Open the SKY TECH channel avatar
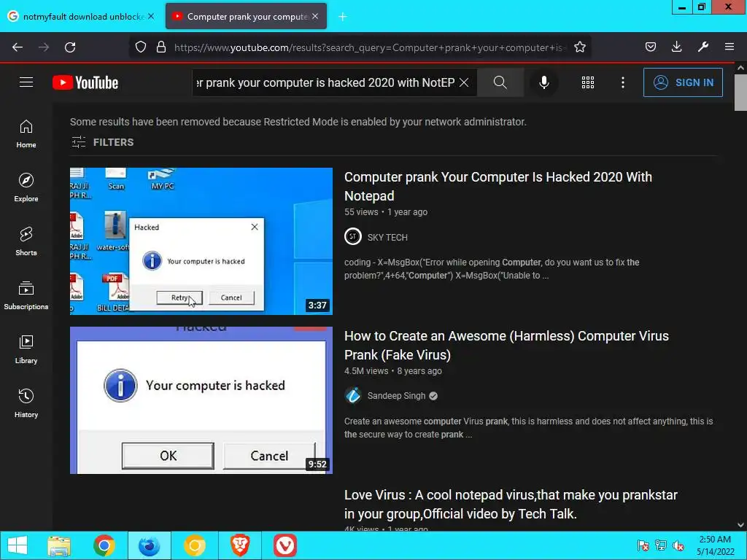This screenshot has height=560, width=747. tap(353, 237)
